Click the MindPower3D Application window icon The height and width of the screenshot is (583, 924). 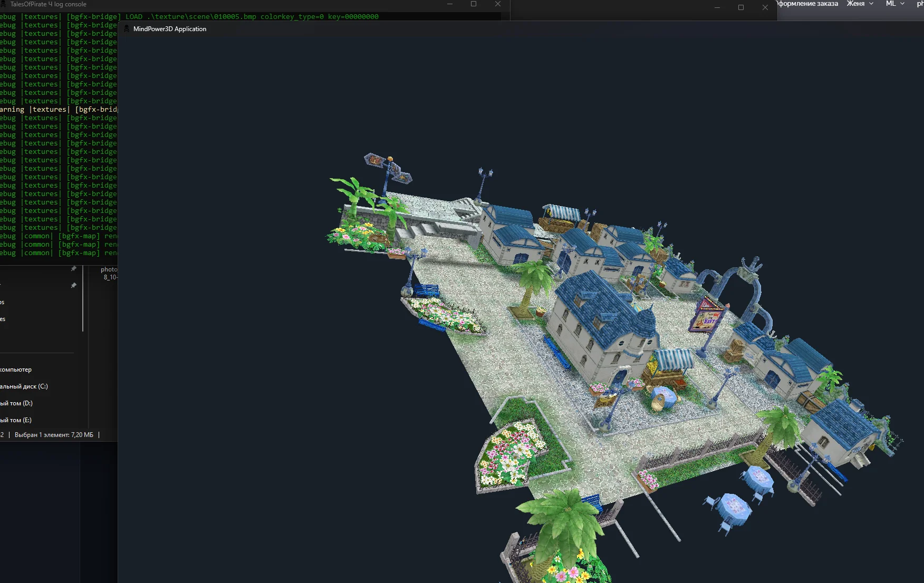click(127, 29)
